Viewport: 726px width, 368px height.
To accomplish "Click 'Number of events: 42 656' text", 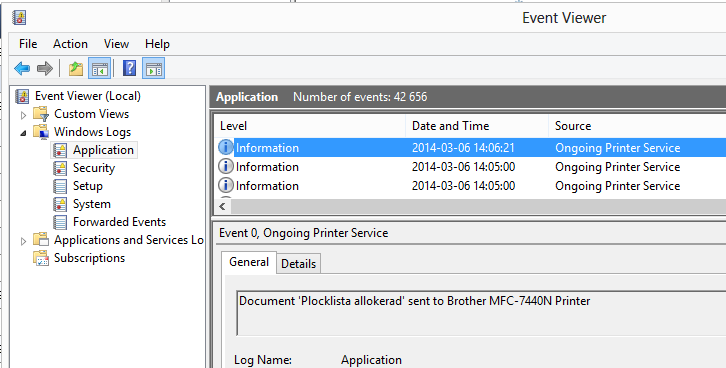I will (x=360, y=97).
